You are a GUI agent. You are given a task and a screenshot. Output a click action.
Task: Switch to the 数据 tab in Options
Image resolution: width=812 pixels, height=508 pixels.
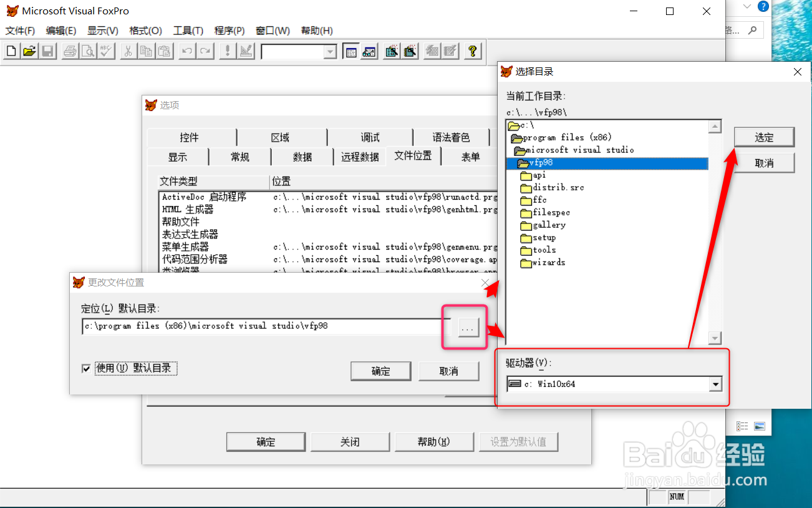(x=302, y=157)
